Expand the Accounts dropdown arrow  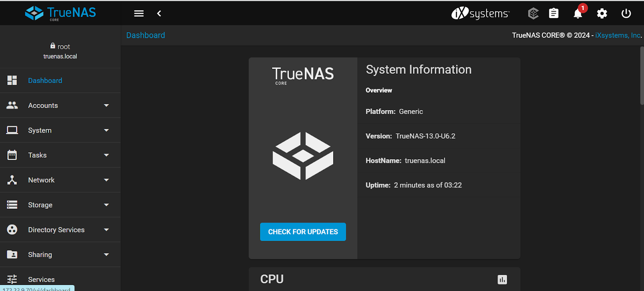(x=106, y=106)
